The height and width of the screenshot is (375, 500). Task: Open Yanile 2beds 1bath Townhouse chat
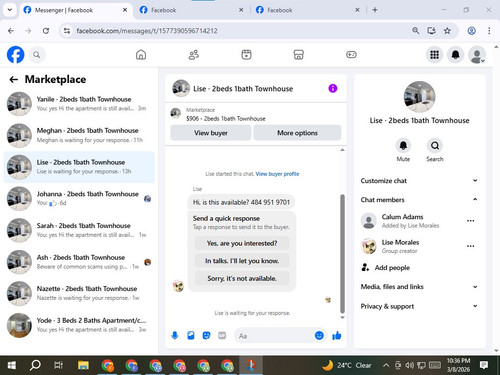click(79, 104)
